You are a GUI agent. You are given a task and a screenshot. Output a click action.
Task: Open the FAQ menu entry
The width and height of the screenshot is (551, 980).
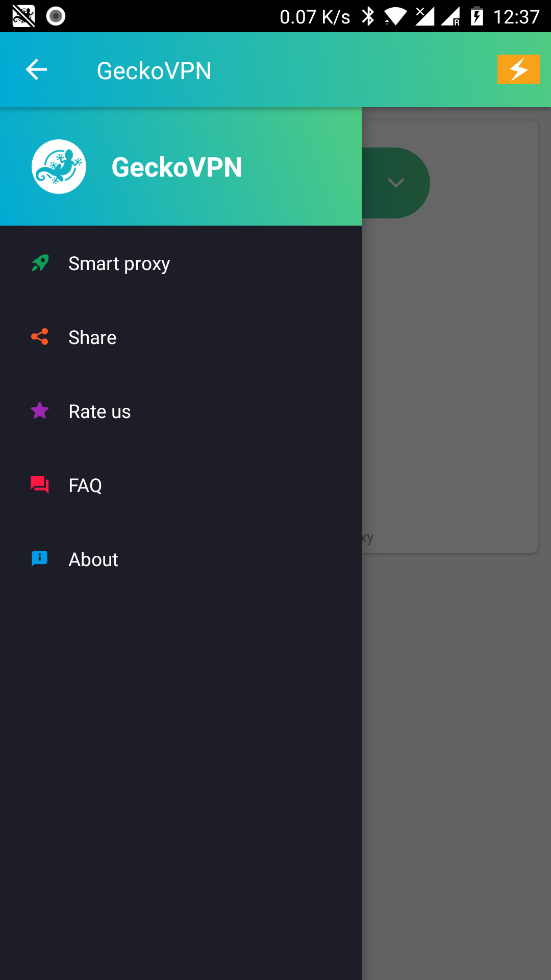pyautogui.click(x=85, y=486)
